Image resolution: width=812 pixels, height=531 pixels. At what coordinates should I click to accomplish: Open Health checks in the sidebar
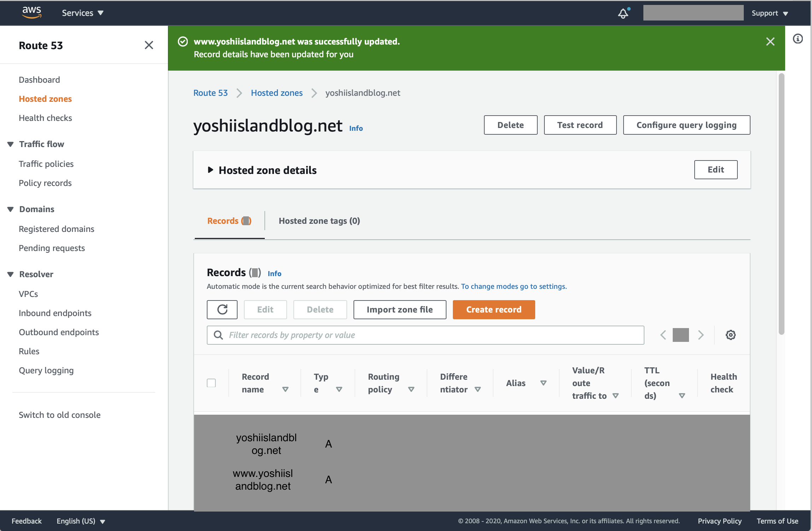tap(45, 118)
